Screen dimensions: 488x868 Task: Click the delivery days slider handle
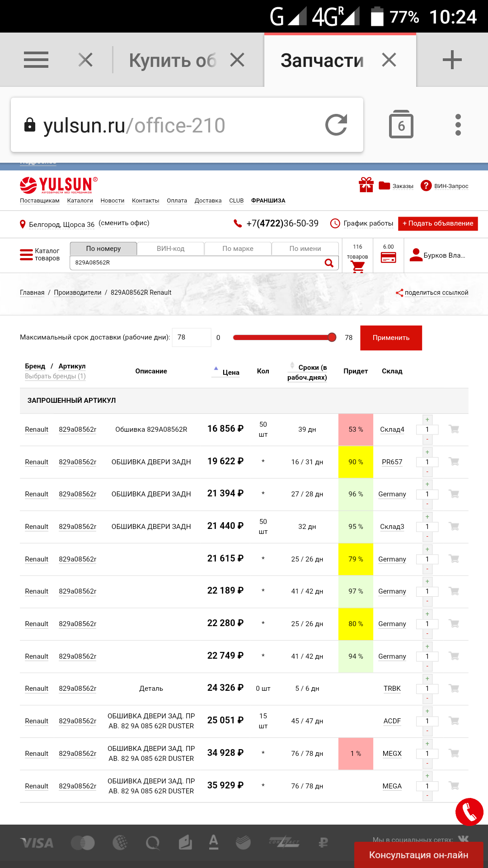(x=332, y=337)
